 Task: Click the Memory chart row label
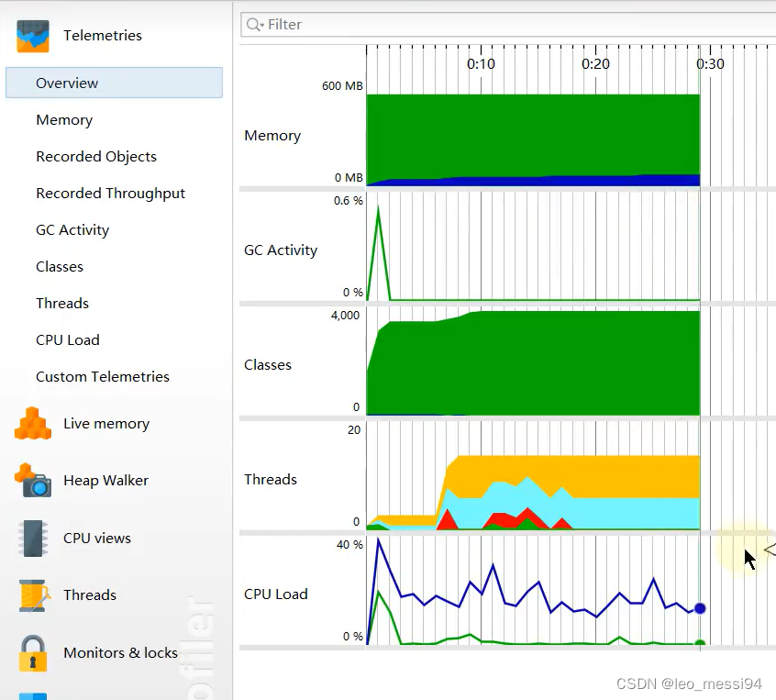pos(272,136)
